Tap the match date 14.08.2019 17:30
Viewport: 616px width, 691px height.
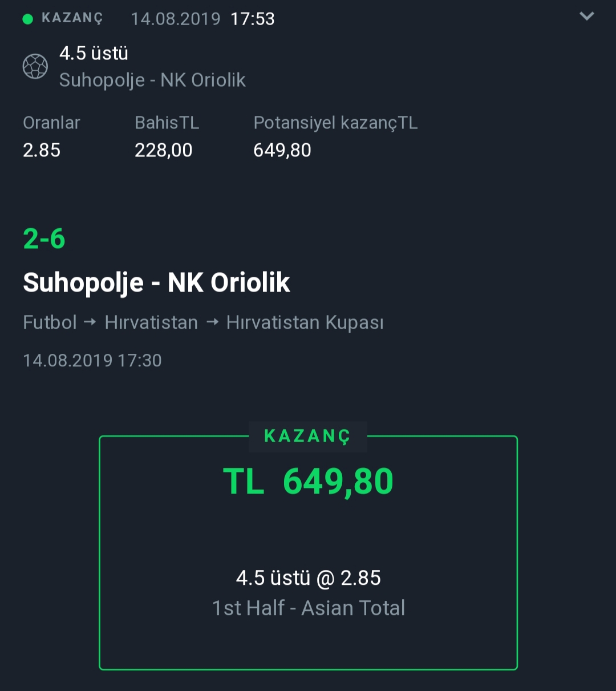tap(92, 361)
